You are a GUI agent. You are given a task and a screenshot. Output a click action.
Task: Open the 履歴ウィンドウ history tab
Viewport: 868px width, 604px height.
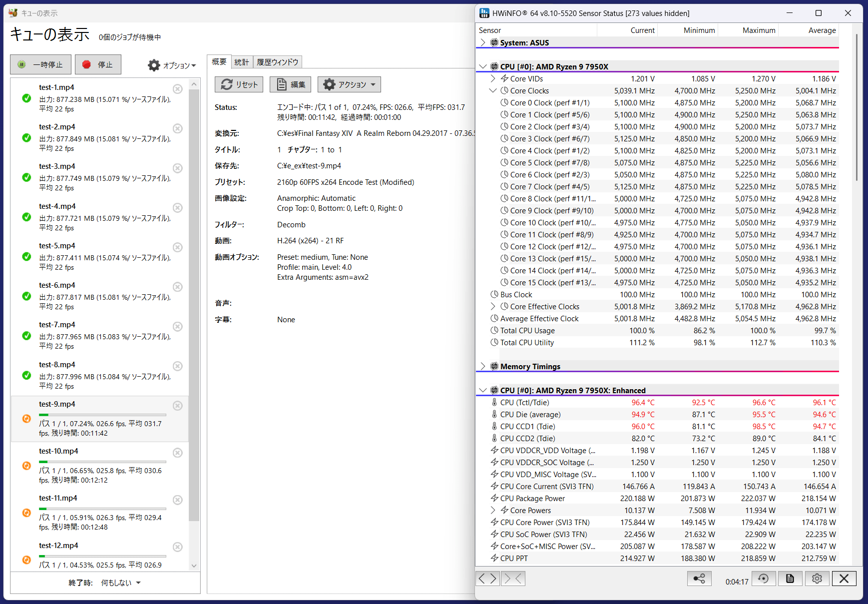[x=278, y=62]
